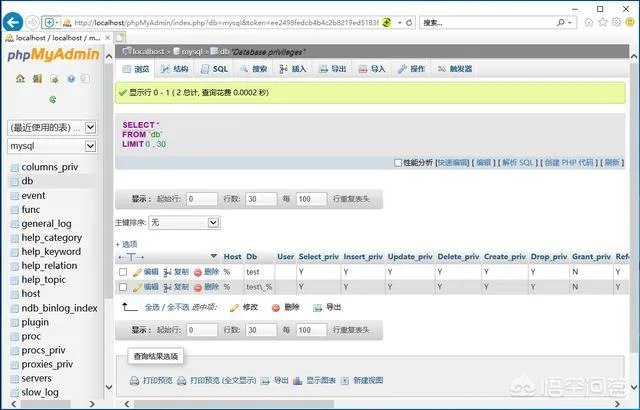Screen dimensions: 640x410
Task: Open phpMyAdmin documentation blue icon
Action: pos(71,78)
